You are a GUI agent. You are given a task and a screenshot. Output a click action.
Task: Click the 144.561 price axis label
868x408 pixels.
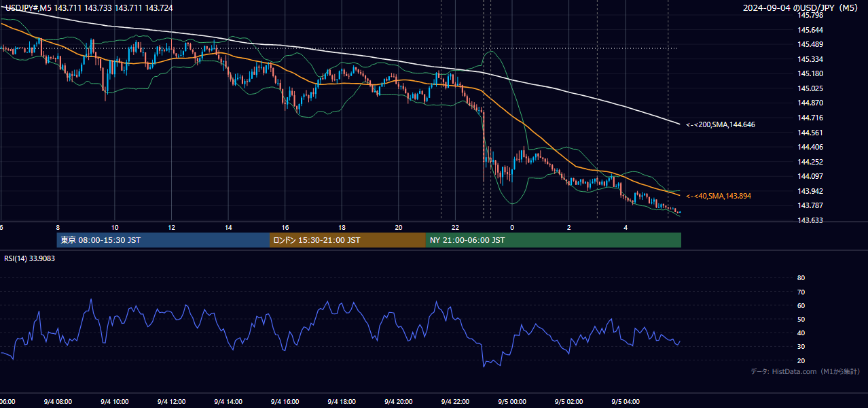coord(810,133)
